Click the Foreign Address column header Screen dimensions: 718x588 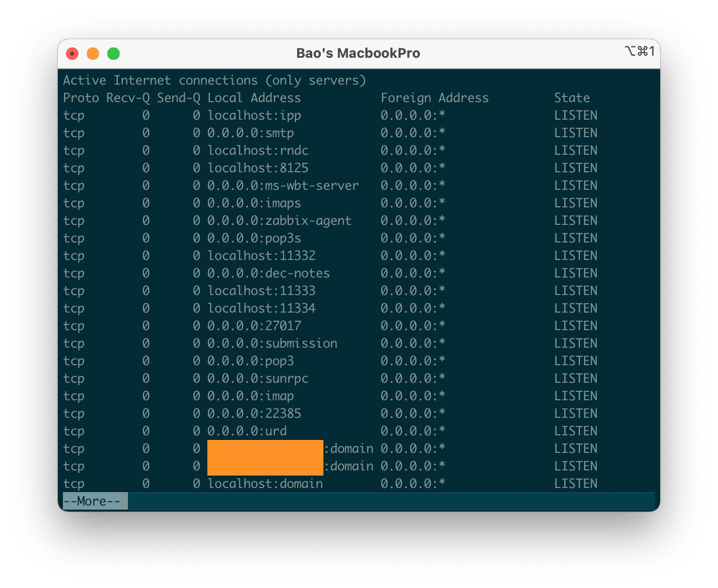435,97
